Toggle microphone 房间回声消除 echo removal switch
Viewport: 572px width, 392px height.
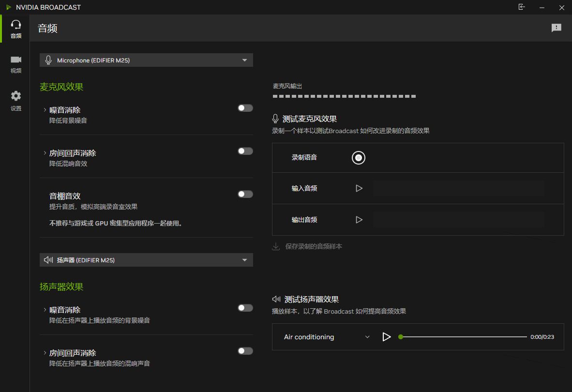point(245,151)
